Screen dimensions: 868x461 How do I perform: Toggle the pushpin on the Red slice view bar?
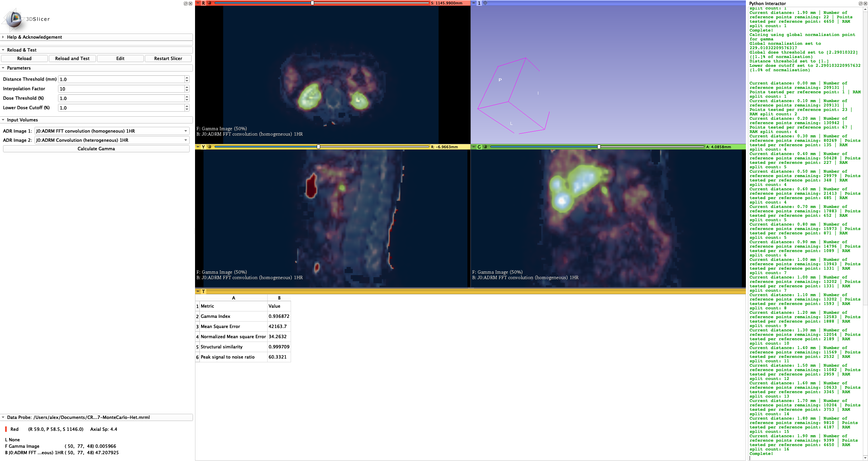click(x=197, y=3)
